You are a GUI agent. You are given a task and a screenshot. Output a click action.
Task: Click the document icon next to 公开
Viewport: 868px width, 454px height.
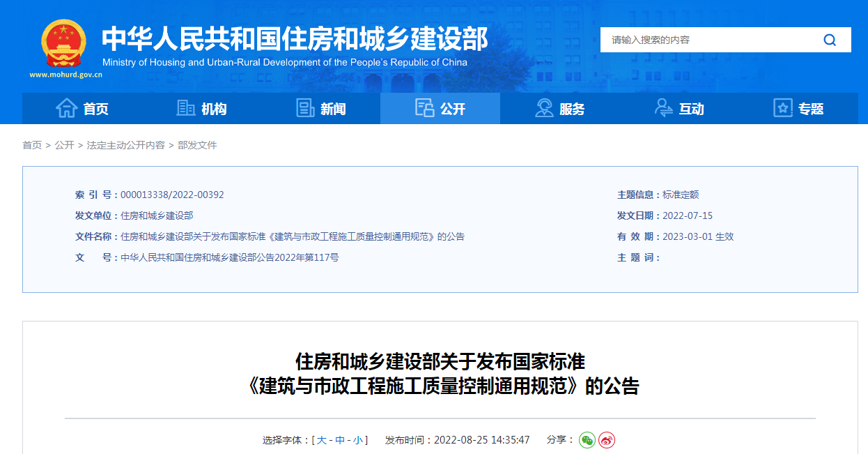pyautogui.click(x=425, y=108)
